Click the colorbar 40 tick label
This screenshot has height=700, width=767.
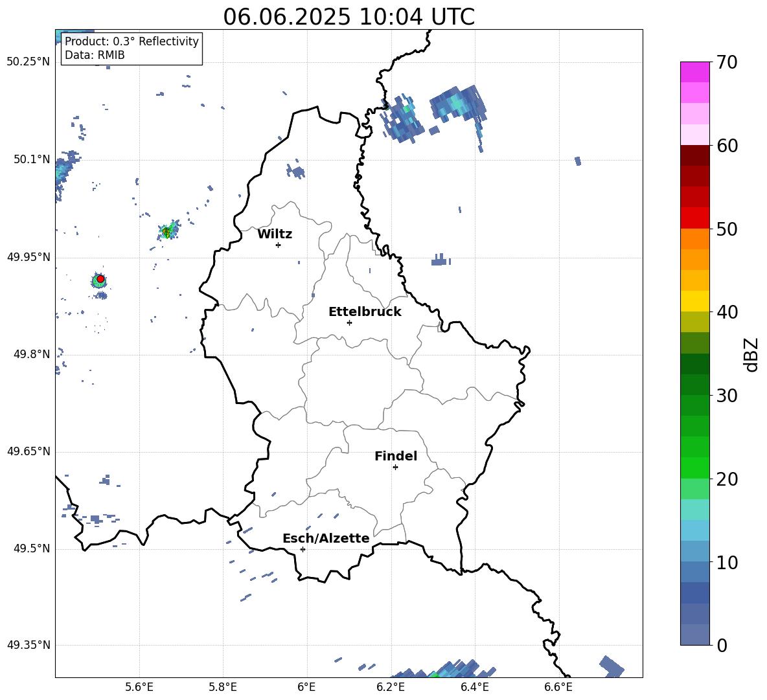click(x=727, y=312)
